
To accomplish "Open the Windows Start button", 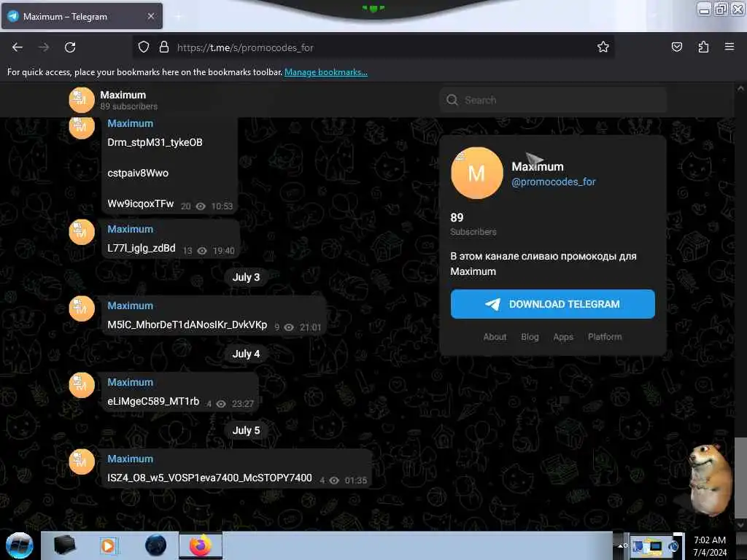I will click(x=20, y=545).
